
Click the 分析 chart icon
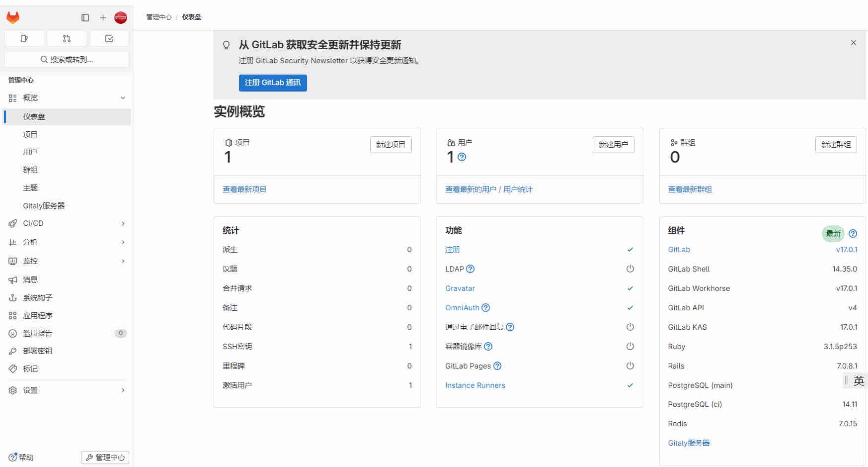pos(13,242)
